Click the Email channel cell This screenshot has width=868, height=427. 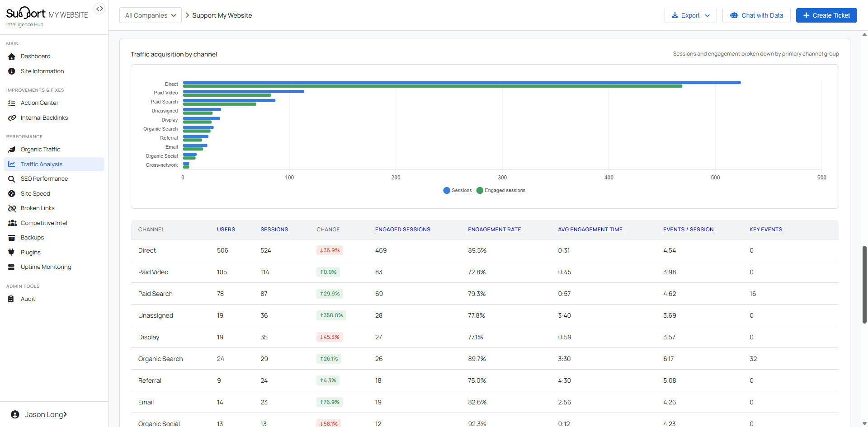(x=146, y=402)
